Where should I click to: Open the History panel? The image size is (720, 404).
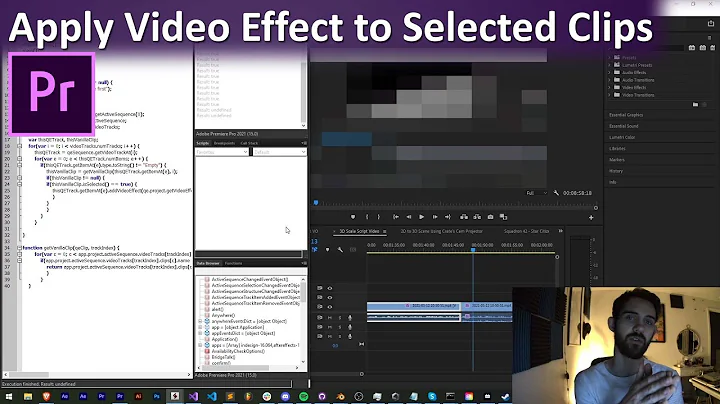point(616,171)
